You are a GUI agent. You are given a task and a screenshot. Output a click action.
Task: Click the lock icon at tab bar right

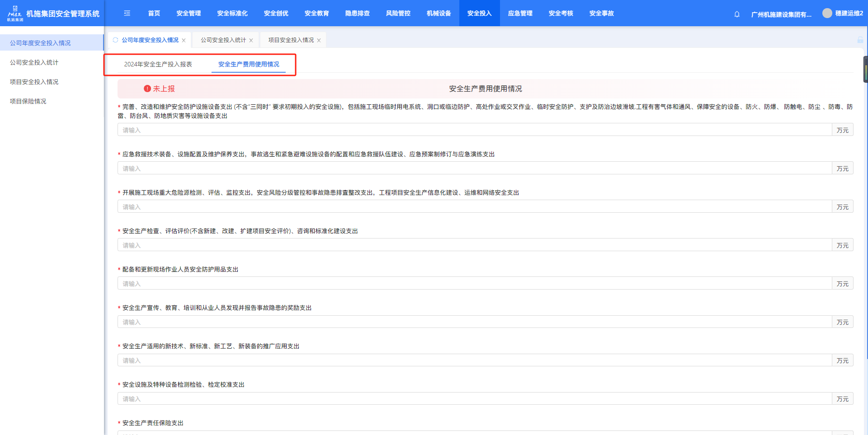860,40
